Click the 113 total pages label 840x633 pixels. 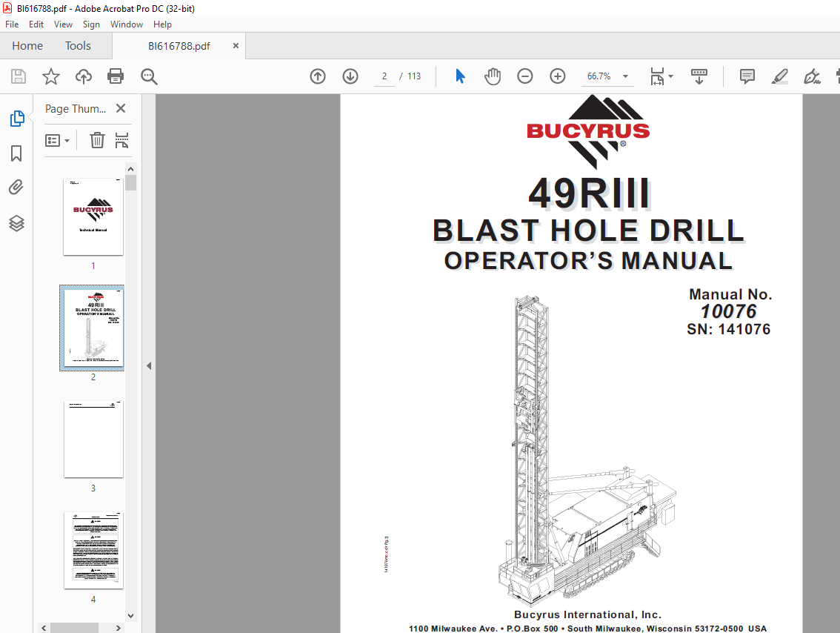click(x=414, y=76)
